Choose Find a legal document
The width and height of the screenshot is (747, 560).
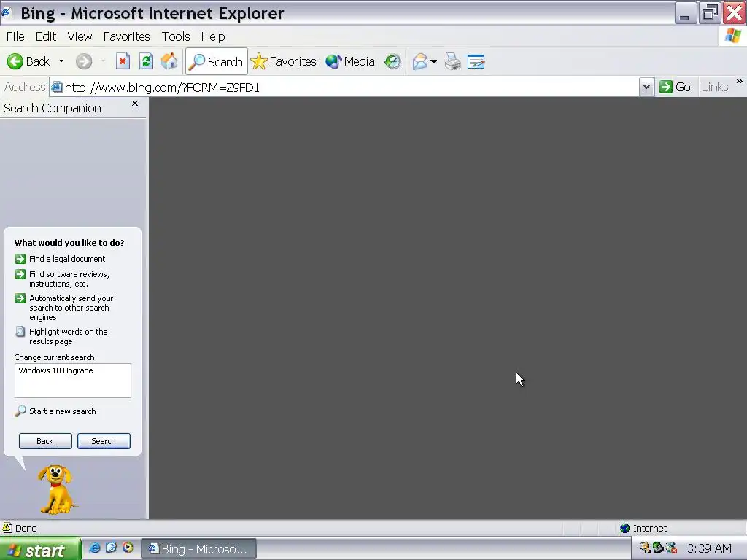[x=67, y=259]
